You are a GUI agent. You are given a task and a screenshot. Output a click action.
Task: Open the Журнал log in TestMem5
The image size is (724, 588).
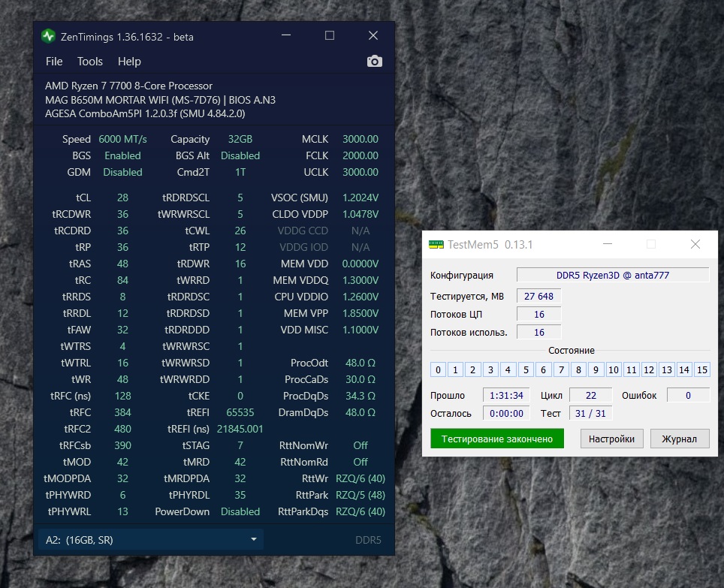point(679,439)
